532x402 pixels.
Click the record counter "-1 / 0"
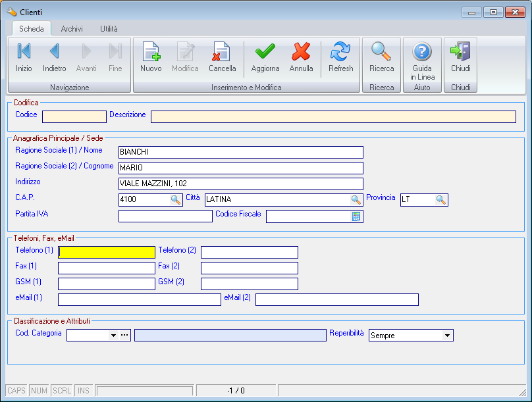coord(236,390)
